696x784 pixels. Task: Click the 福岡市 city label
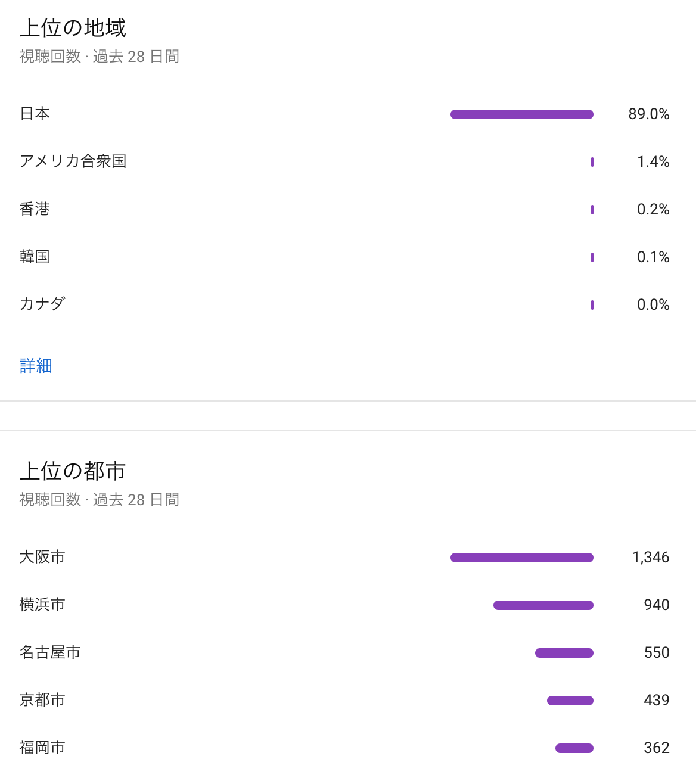coord(42,748)
